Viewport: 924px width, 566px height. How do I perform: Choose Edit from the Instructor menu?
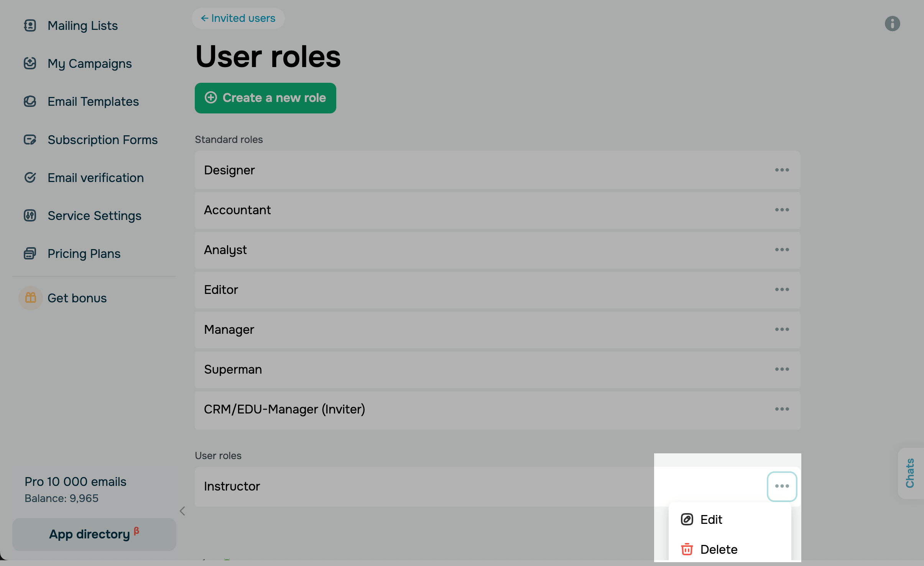click(x=711, y=519)
